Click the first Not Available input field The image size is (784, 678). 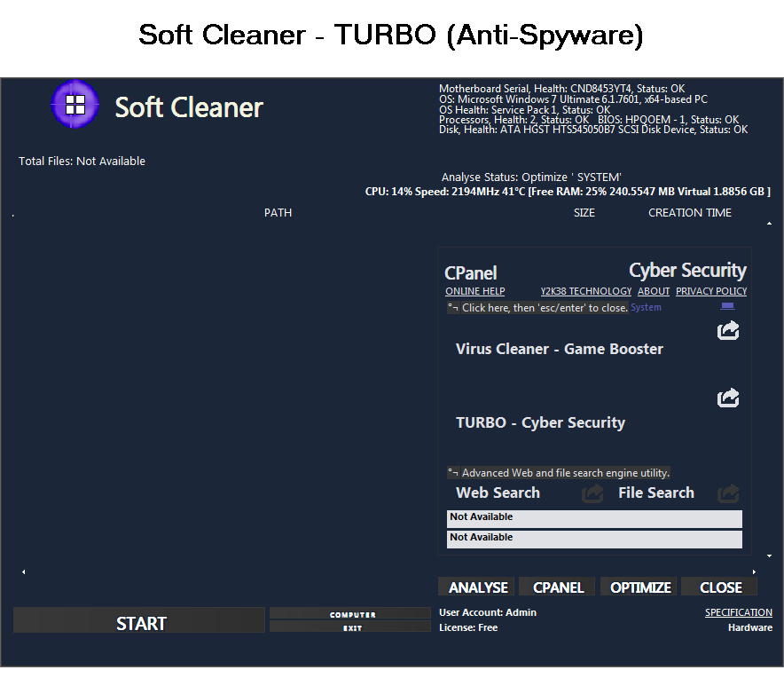pos(594,519)
